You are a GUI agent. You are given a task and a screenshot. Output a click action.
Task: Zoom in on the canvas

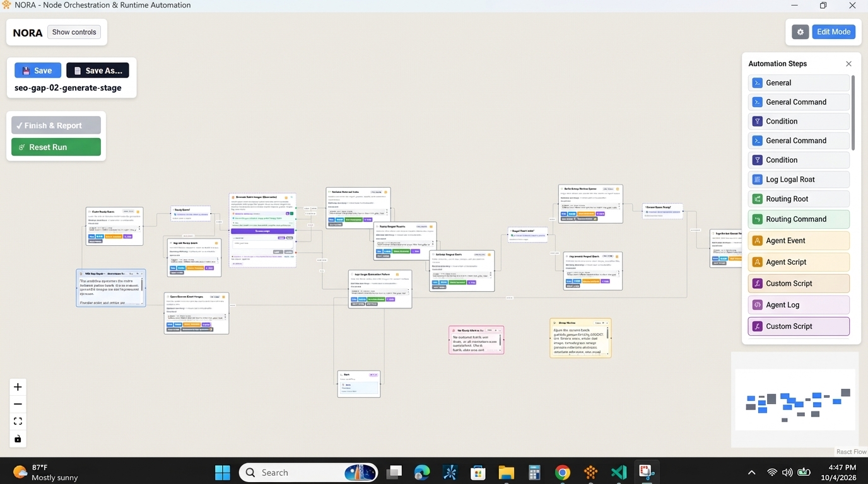(x=18, y=387)
